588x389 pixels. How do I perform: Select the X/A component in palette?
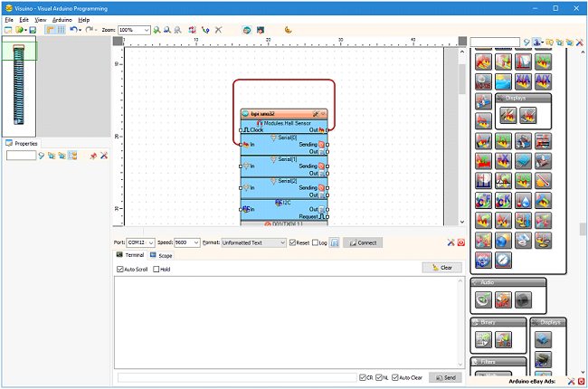pos(523,81)
